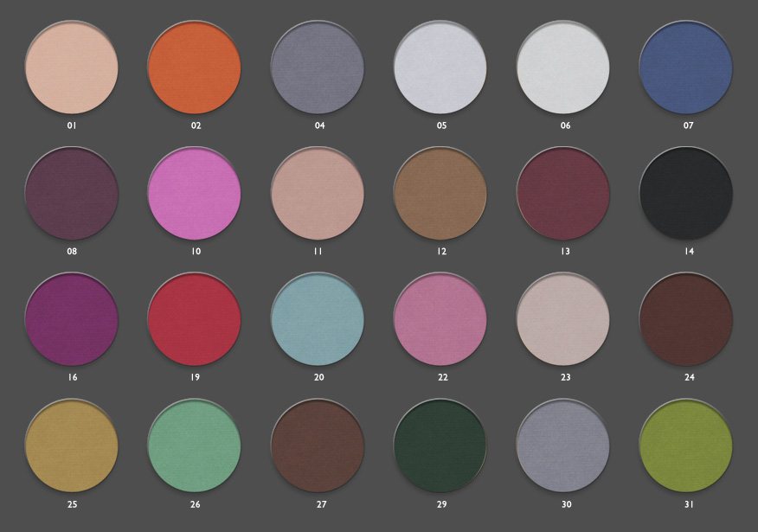Click the mint green swatch 26

195,446
